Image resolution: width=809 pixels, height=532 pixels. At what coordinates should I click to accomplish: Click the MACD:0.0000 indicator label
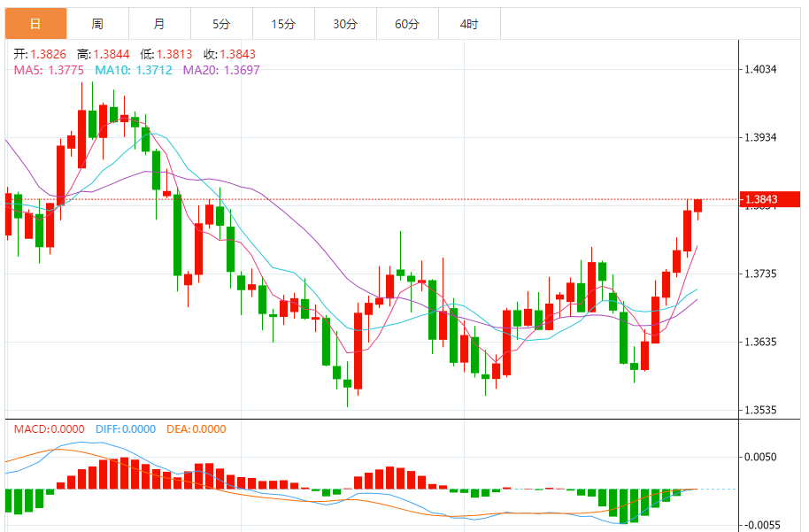click(x=49, y=429)
